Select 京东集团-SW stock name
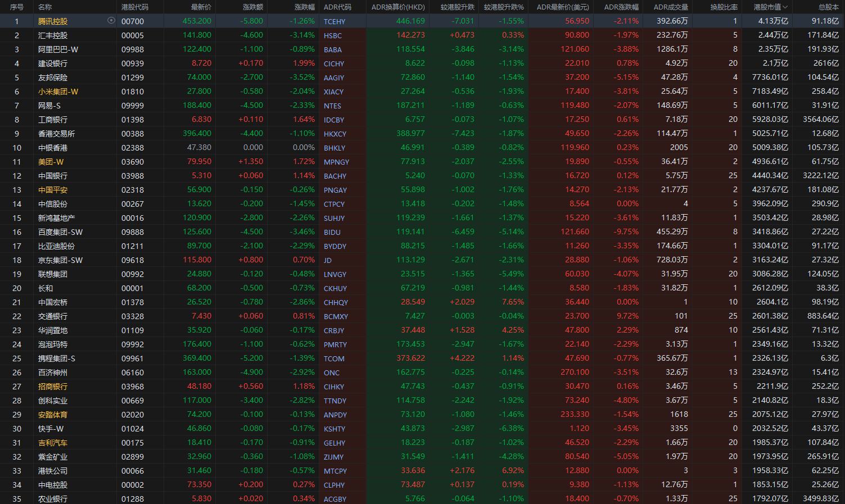Image resolution: width=845 pixels, height=504 pixels. [60, 260]
